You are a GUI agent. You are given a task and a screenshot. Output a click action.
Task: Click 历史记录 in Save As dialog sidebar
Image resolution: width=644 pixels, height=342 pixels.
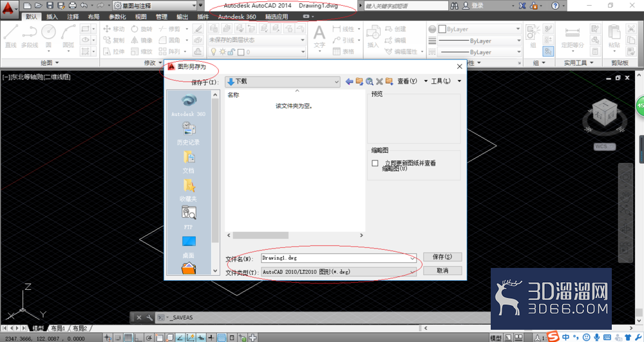tap(189, 133)
